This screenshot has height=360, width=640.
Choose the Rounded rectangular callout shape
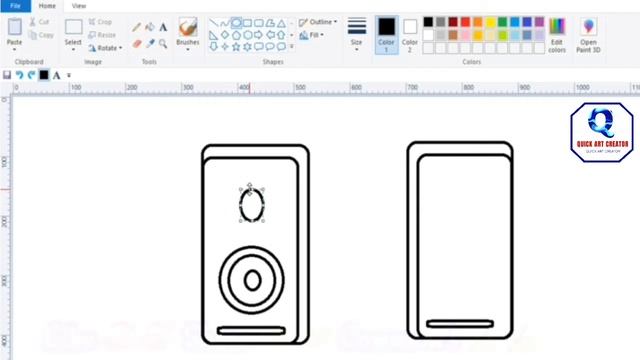(258, 47)
